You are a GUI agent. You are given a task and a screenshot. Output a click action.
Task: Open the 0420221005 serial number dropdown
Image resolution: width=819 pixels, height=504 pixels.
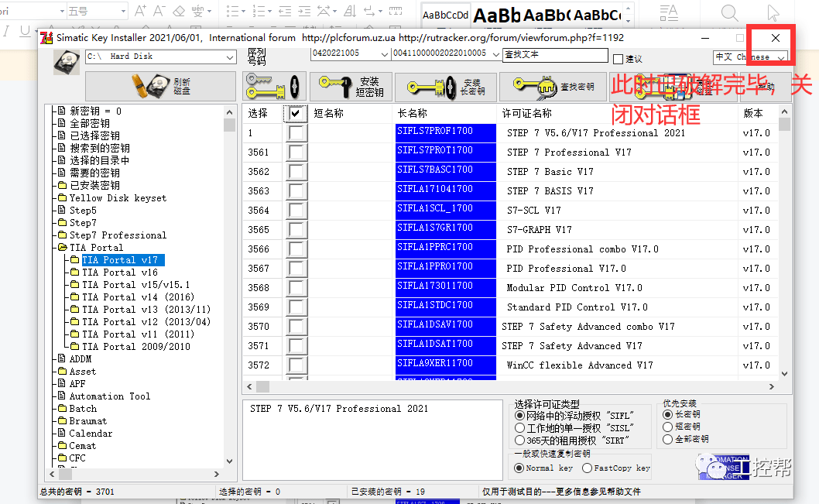pos(385,53)
